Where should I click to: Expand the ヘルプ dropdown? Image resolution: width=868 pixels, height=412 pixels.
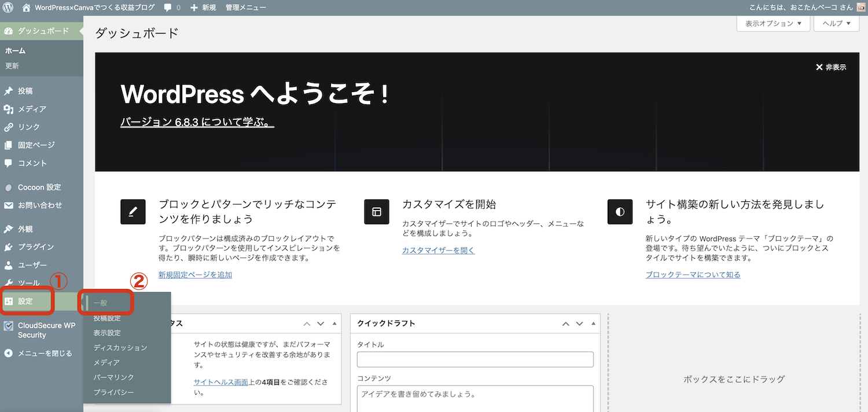[836, 23]
